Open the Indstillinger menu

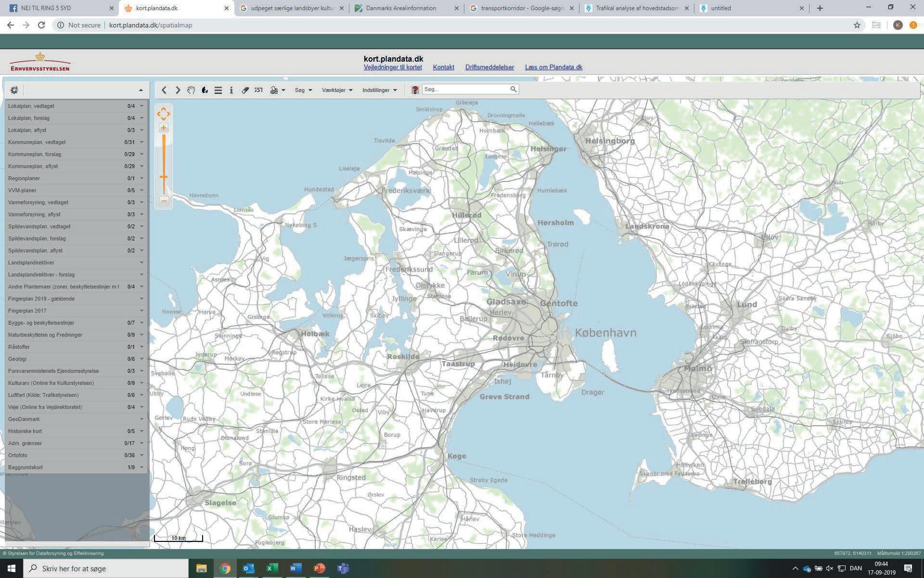pyautogui.click(x=379, y=90)
